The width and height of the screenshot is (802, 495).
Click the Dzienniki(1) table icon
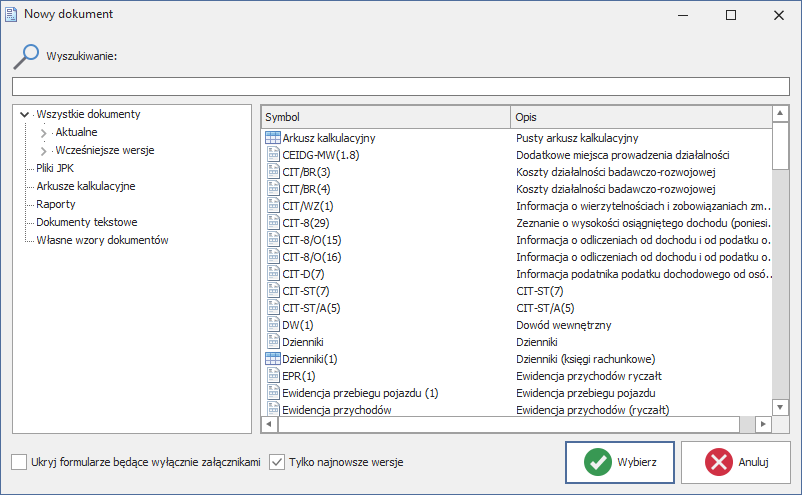[273, 359]
